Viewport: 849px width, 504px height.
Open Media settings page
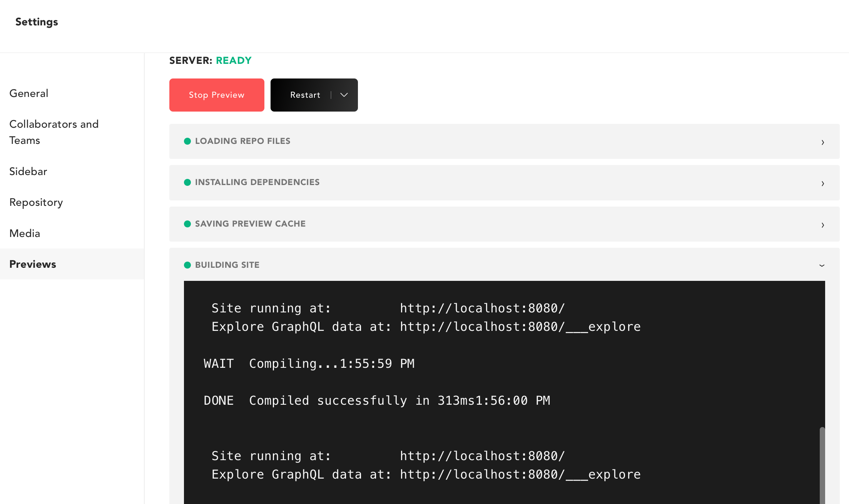click(x=25, y=234)
